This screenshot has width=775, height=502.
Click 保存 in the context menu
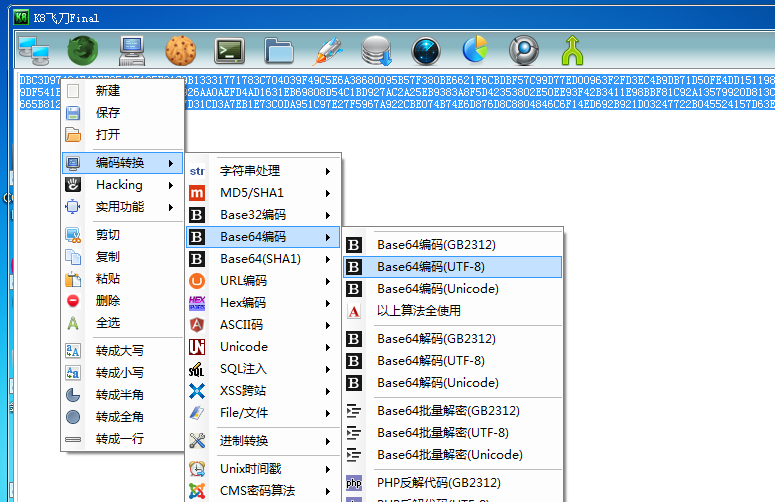tap(108, 113)
